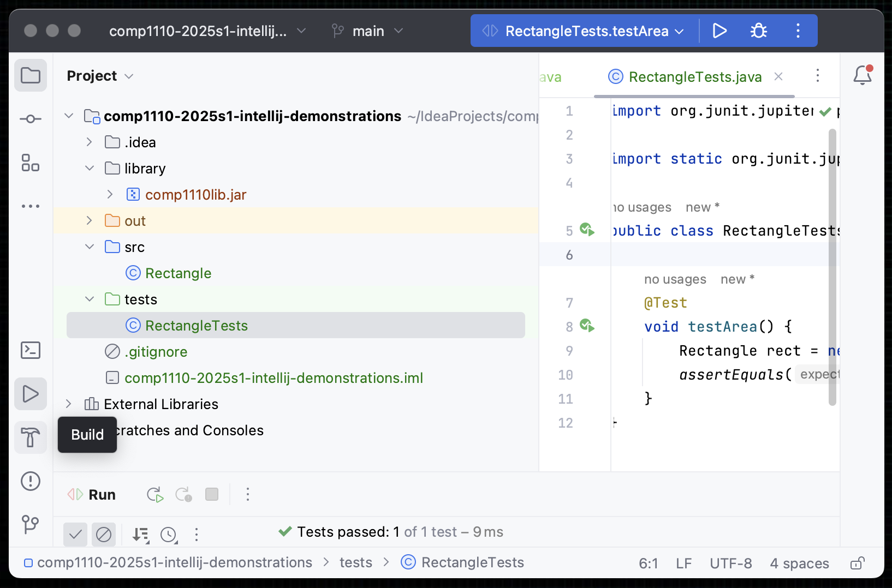This screenshot has width=892, height=588.
Task: Open the Terminal tool window
Action: [31, 350]
